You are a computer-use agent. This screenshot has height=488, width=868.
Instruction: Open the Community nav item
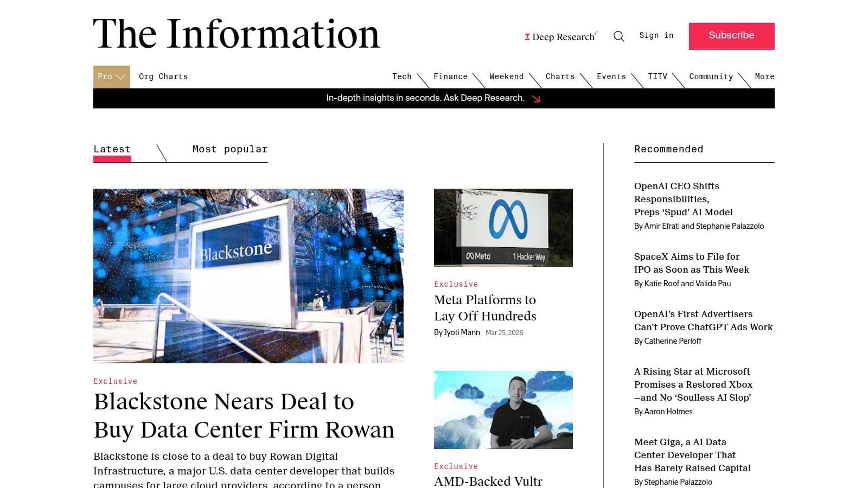click(711, 76)
